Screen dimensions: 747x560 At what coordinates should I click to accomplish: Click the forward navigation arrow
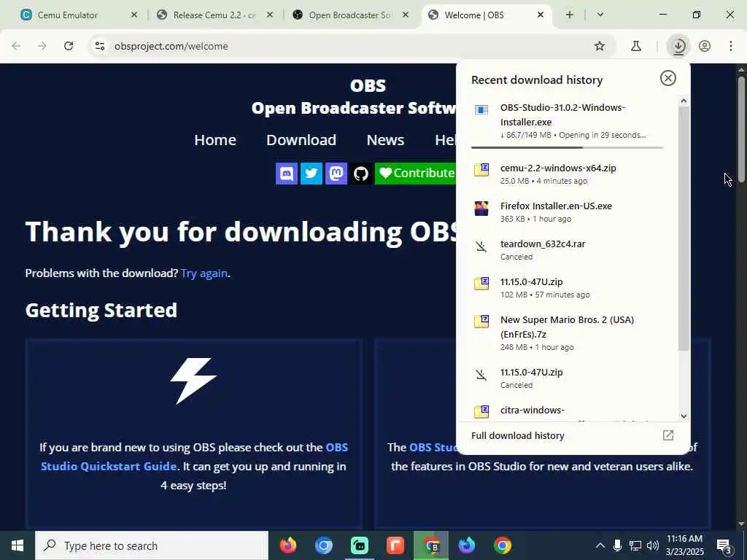pyautogui.click(x=42, y=46)
